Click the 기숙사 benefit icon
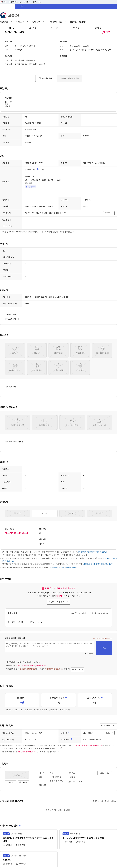117x868 pixels. click(37, 350)
